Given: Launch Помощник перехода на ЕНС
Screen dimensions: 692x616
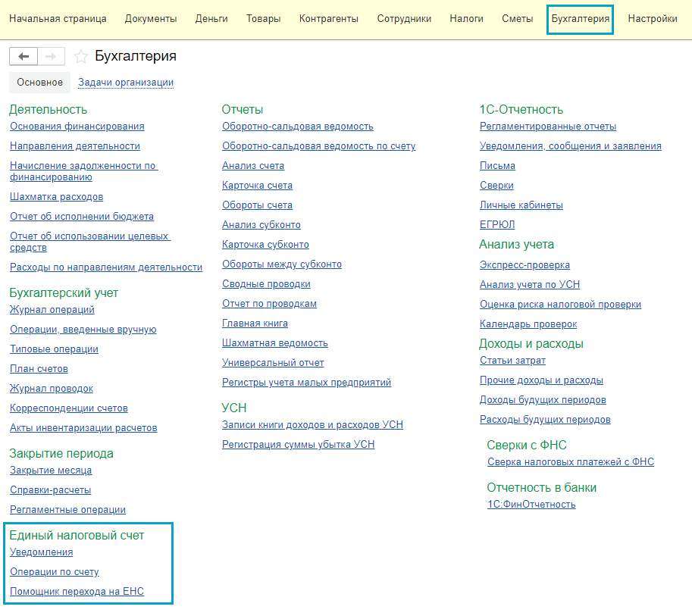Looking at the screenshot, I should 77,592.
